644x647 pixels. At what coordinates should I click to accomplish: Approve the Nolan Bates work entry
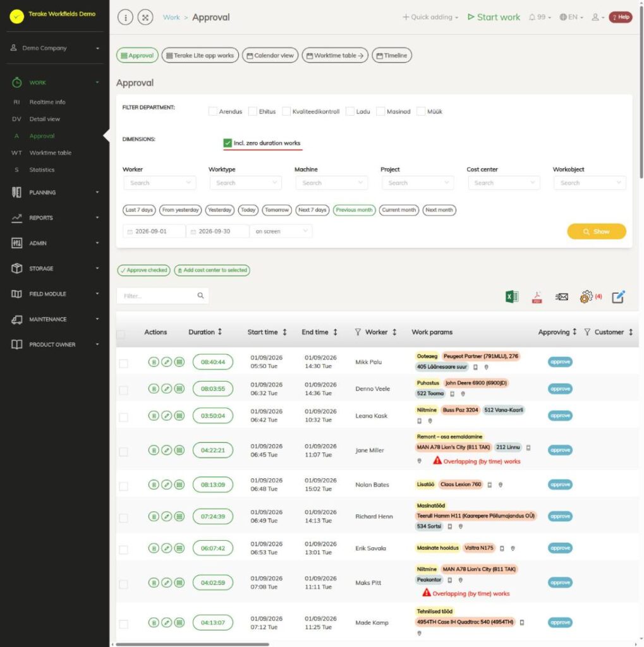(x=560, y=485)
